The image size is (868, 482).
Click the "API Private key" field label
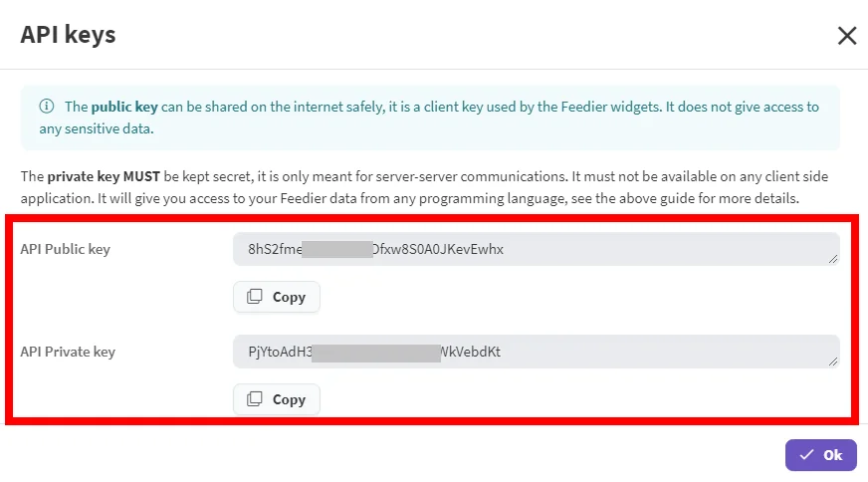pyautogui.click(x=68, y=352)
